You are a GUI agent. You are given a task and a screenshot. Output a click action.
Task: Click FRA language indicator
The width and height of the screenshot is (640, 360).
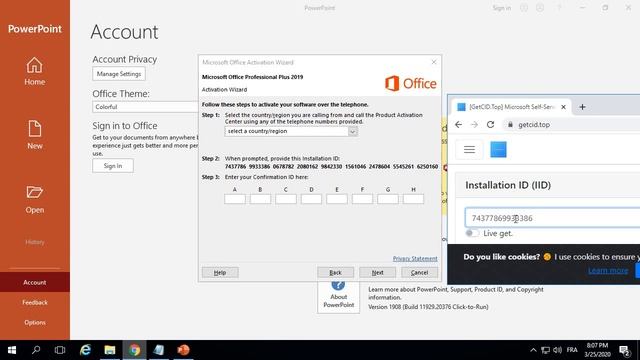coord(572,350)
